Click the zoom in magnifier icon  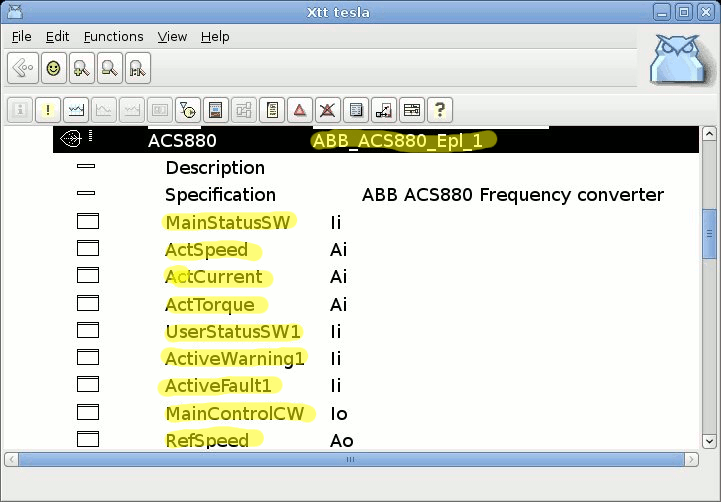[x=82, y=68]
